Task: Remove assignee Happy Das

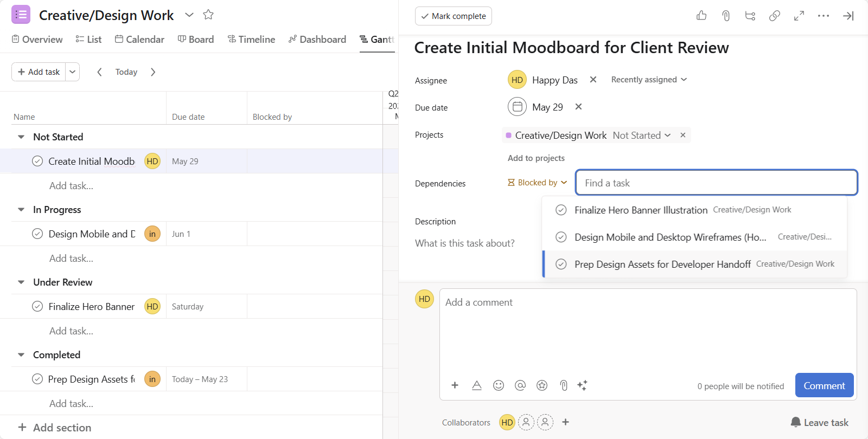Action: [593, 80]
